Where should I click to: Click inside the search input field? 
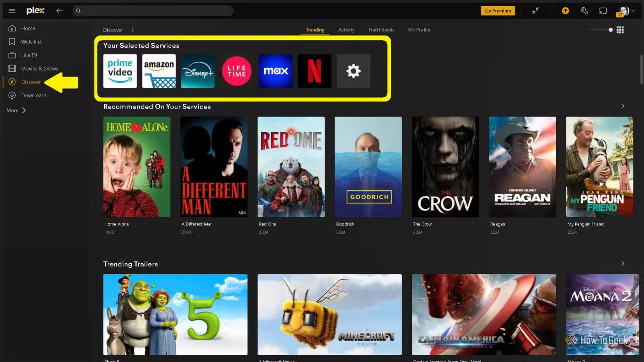[153, 11]
